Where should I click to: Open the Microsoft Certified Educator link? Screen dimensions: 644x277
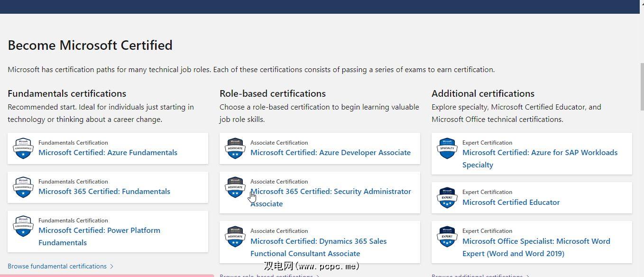[511, 203]
